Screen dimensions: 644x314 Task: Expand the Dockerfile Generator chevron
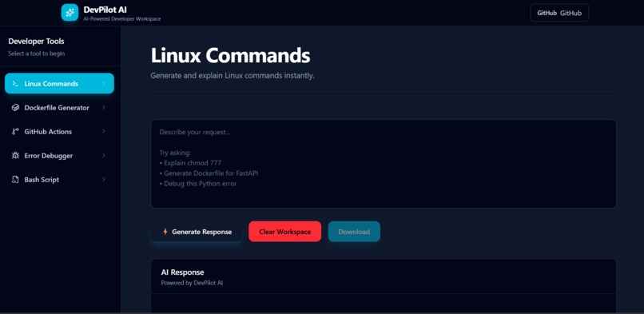pos(104,108)
